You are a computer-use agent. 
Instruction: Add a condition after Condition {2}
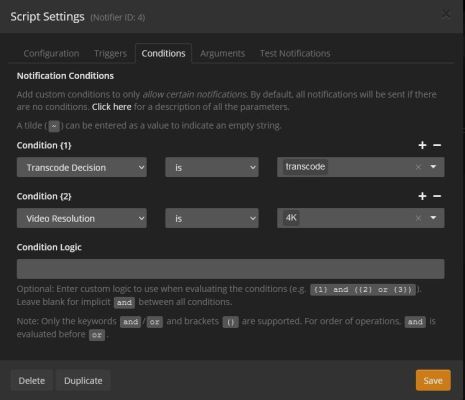click(422, 196)
